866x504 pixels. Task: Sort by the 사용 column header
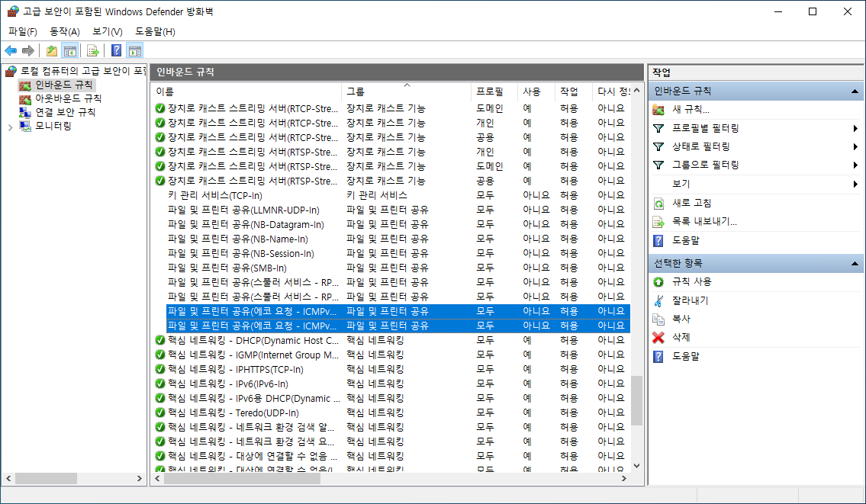click(536, 91)
